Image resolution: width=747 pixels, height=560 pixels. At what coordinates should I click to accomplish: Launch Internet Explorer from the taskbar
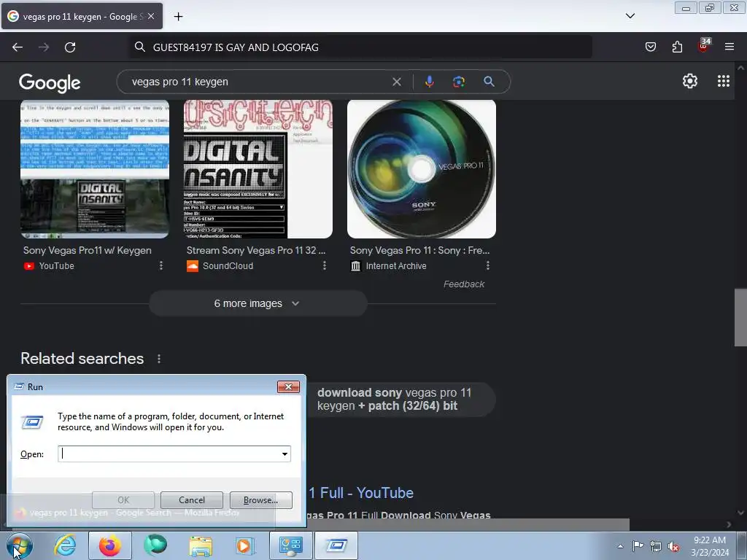65,545
